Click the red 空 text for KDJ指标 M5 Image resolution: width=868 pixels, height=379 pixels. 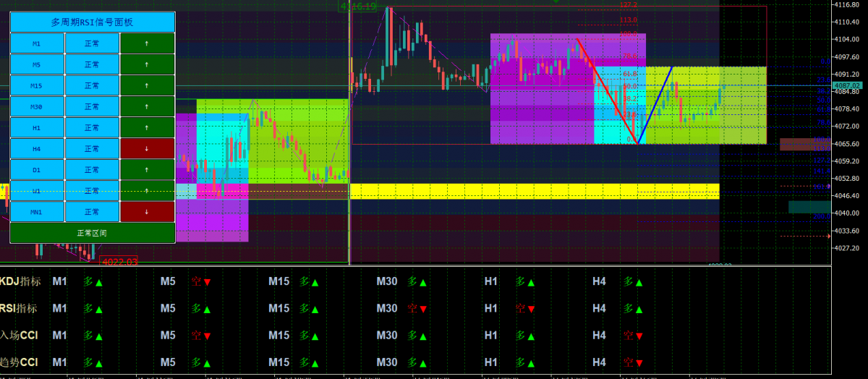(196, 281)
